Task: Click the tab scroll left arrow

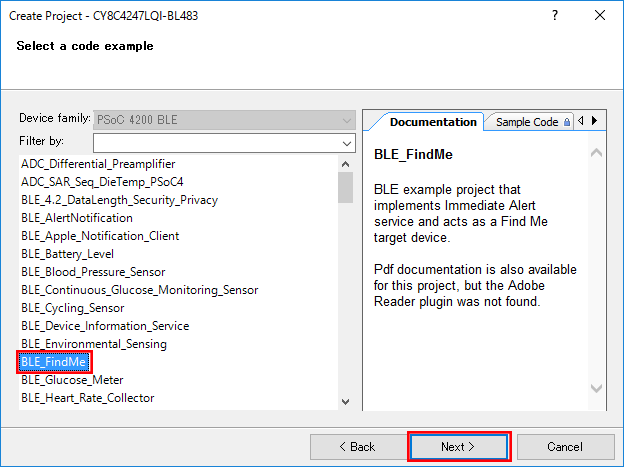Action: 581,121
